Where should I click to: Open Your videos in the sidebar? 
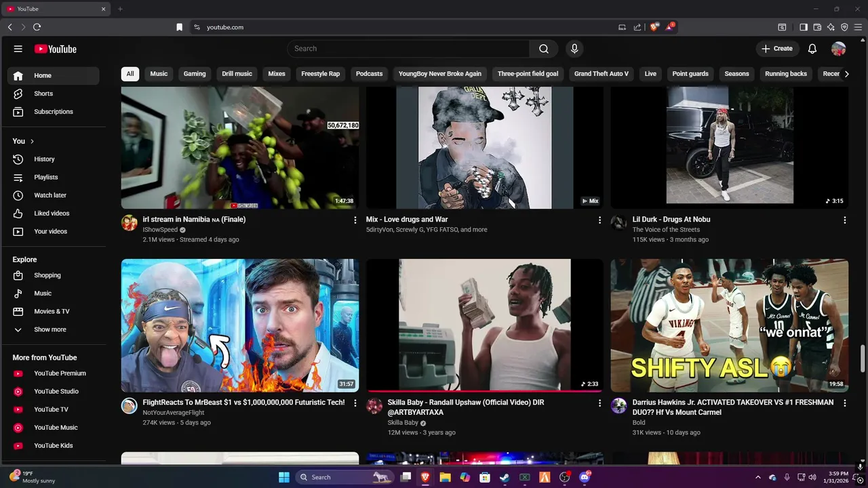coord(53,231)
